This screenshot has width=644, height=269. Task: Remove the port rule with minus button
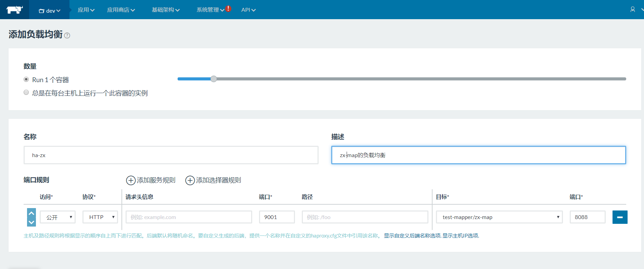click(x=620, y=217)
